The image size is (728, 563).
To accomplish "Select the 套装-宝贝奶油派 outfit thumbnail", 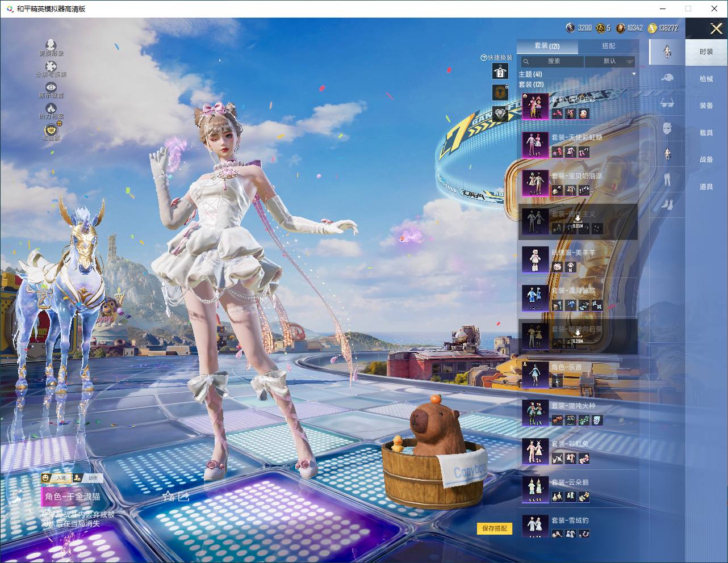I will tap(535, 183).
